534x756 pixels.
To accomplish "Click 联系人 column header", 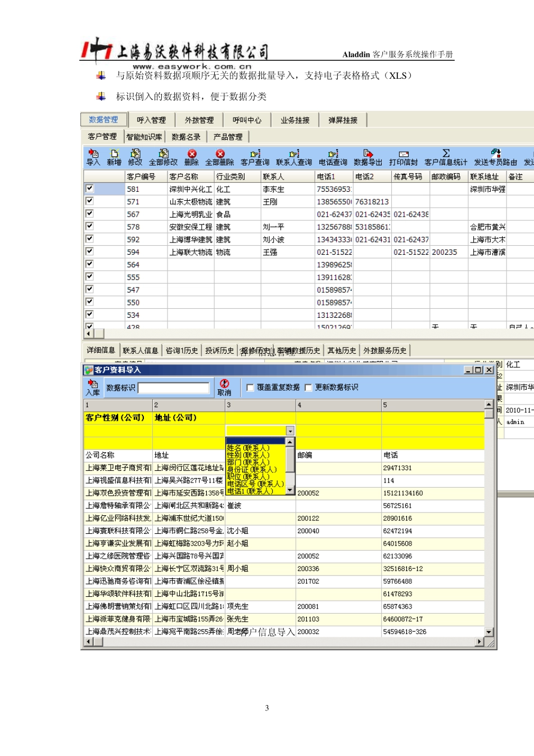I will 288,177.
